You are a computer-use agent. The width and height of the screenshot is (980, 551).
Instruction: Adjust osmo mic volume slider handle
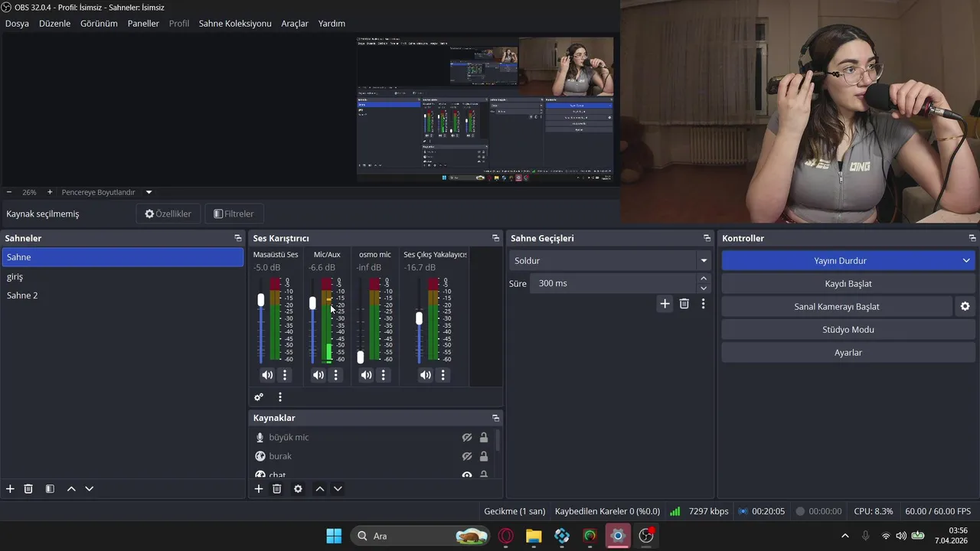tap(361, 357)
